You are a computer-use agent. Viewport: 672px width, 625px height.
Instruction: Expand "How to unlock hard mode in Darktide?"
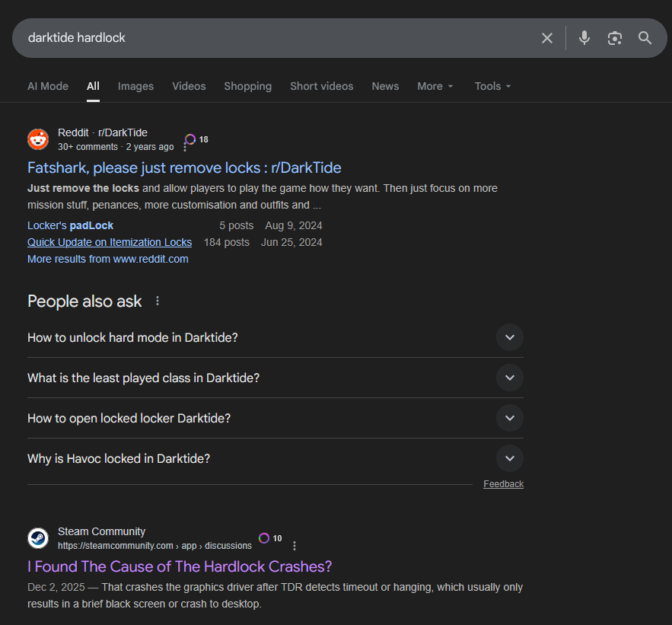tap(509, 337)
